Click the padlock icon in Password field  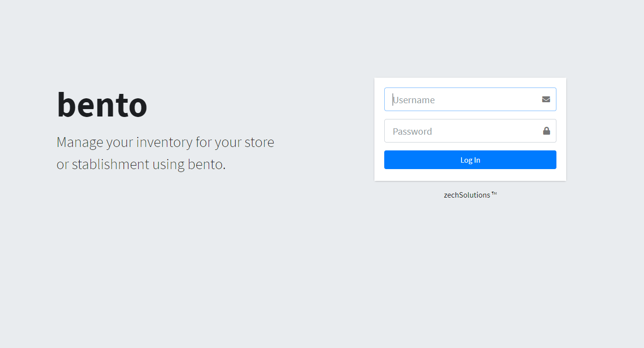(546, 131)
